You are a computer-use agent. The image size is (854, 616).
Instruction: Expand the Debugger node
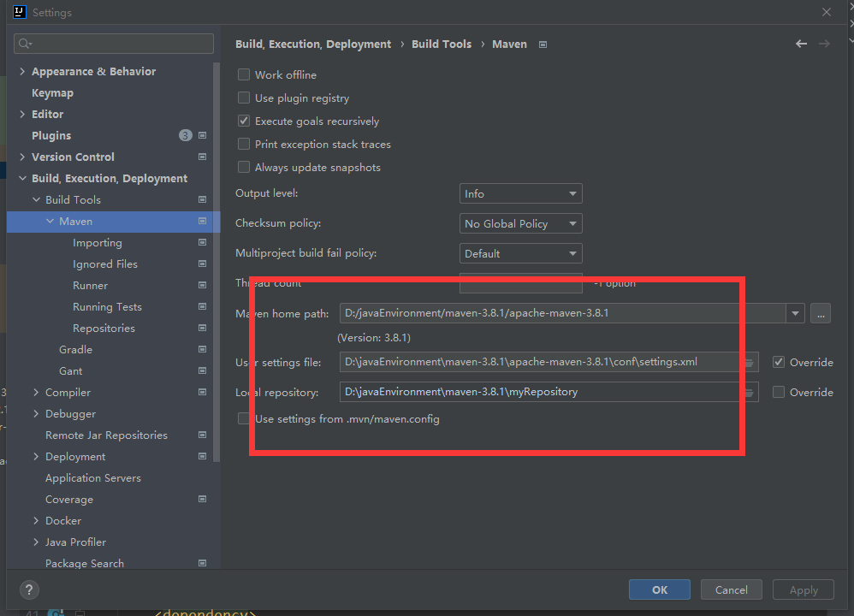click(36, 414)
